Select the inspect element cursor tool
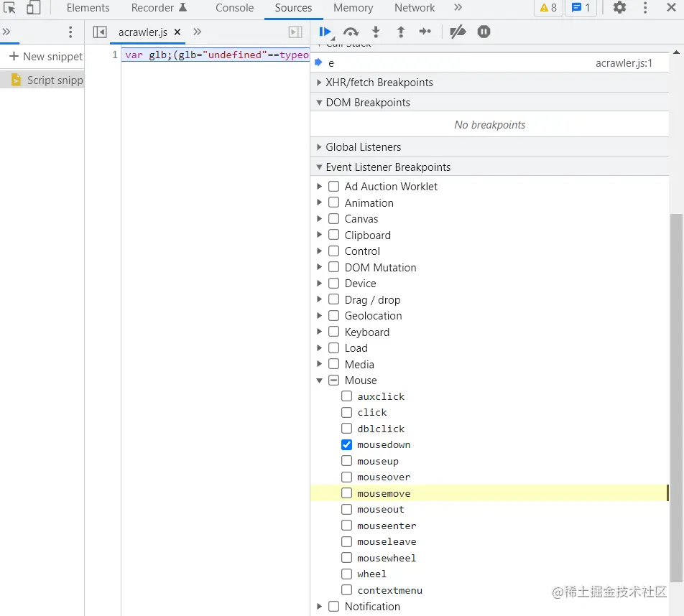 click(9, 8)
